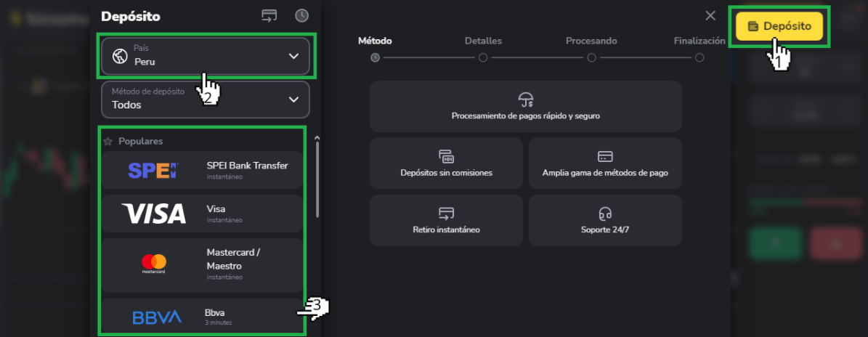868x337 pixels.
Task: Click the Mastercard logo
Action: click(x=153, y=264)
